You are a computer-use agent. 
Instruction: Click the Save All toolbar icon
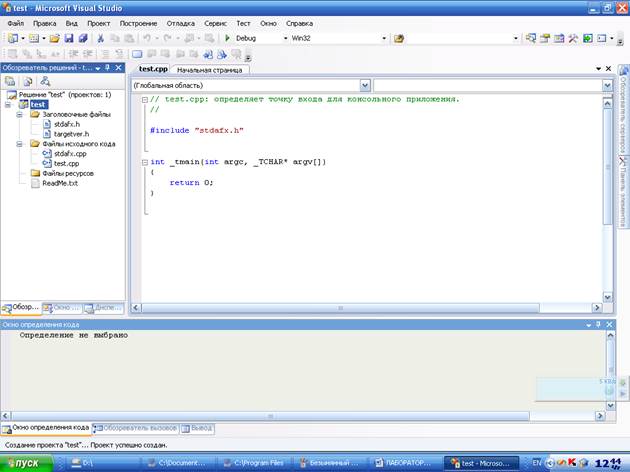pyautogui.click(x=82, y=38)
